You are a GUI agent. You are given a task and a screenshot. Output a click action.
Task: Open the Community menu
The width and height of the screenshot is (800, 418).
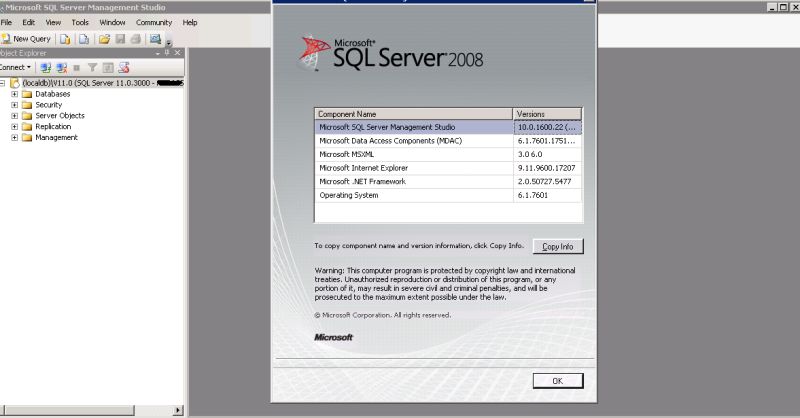(154, 22)
